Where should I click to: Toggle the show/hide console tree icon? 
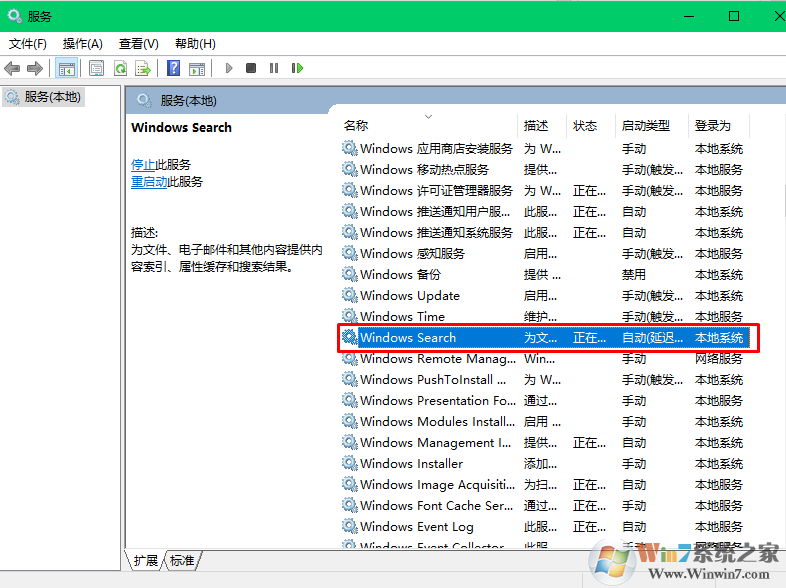click(67, 68)
